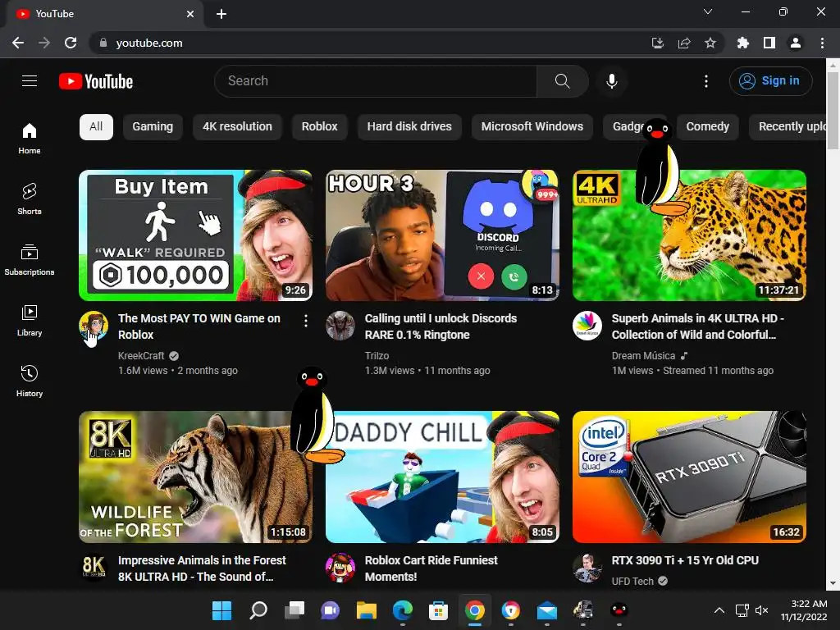Select the Microsoft Windows chip
Screen dimensions: 840x630
(x=532, y=127)
